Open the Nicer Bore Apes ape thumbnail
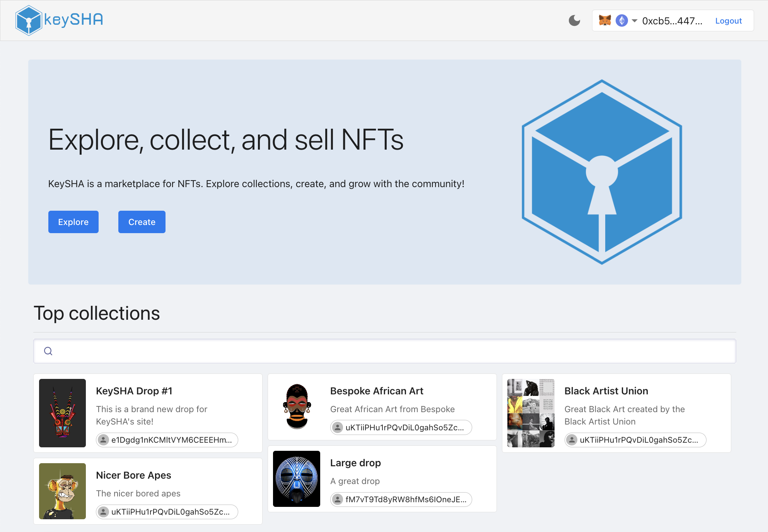The width and height of the screenshot is (768, 532). (x=62, y=491)
